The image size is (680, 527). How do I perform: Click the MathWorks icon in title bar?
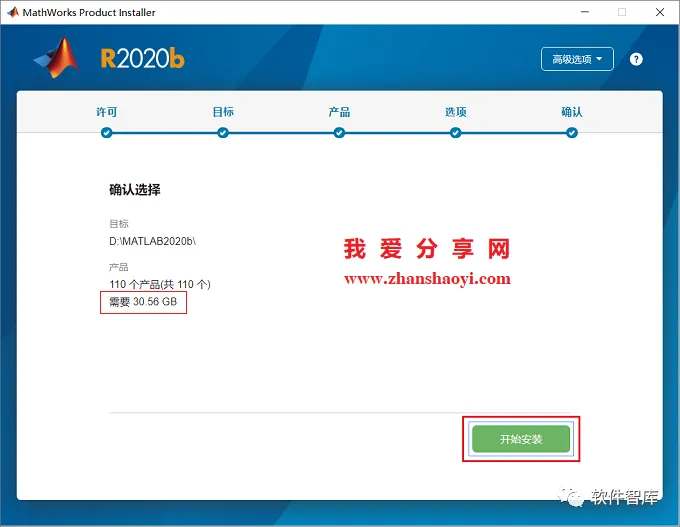tap(13, 12)
